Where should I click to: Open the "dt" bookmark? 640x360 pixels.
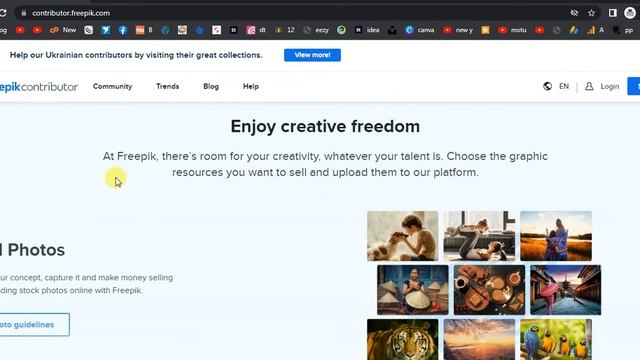(x=256, y=30)
